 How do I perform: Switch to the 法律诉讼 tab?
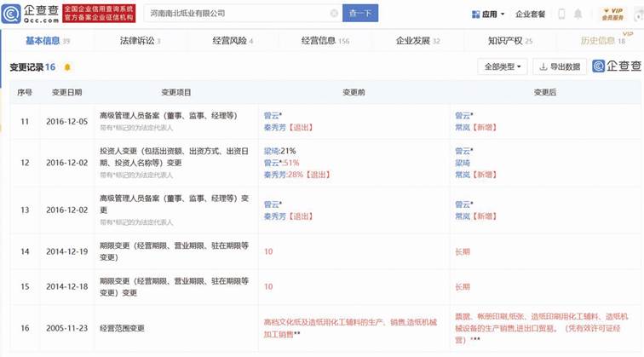(x=138, y=40)
